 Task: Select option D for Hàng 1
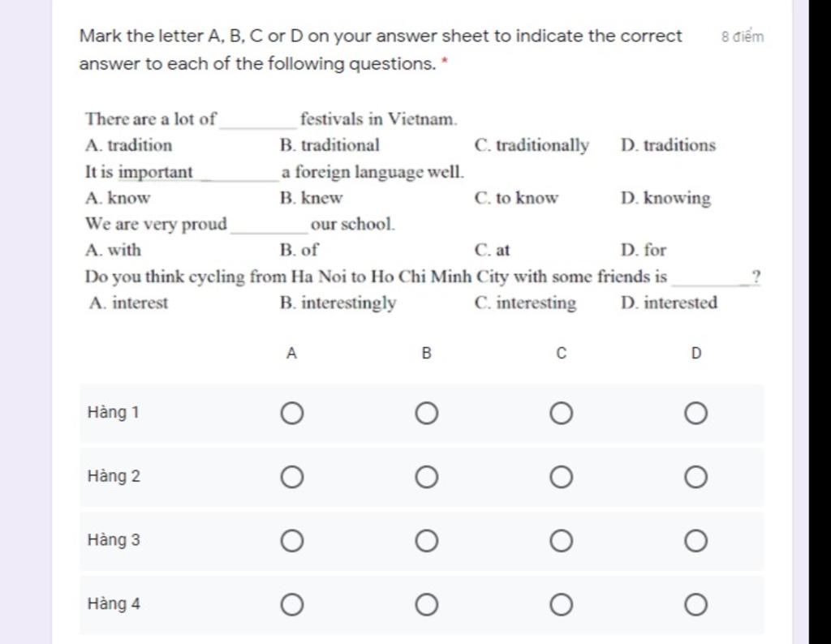tap(695, 413)
